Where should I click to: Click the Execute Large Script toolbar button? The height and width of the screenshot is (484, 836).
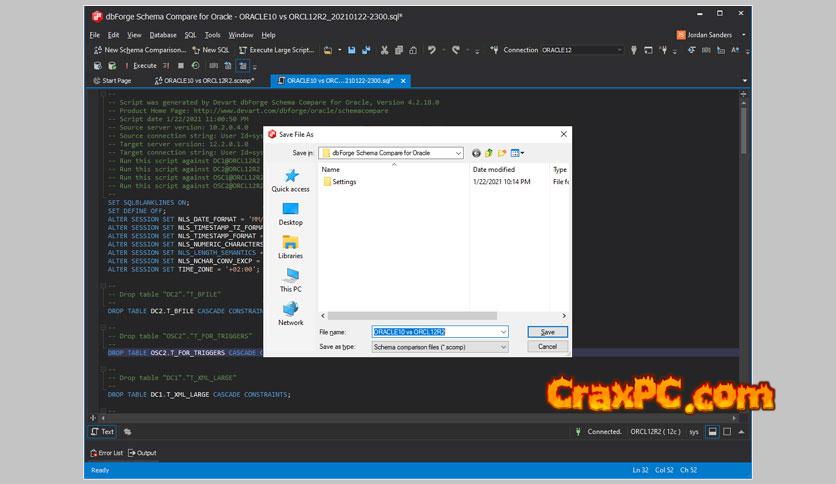pyautogui.click(x=278, y=49)
